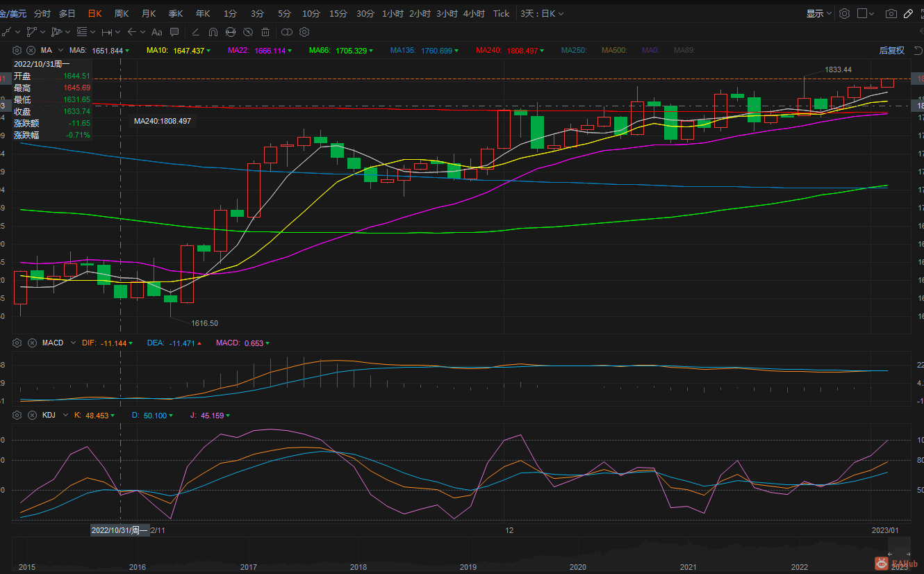Select the trend line drawing tool
This screenshot has width=924, height=574.
6,32
